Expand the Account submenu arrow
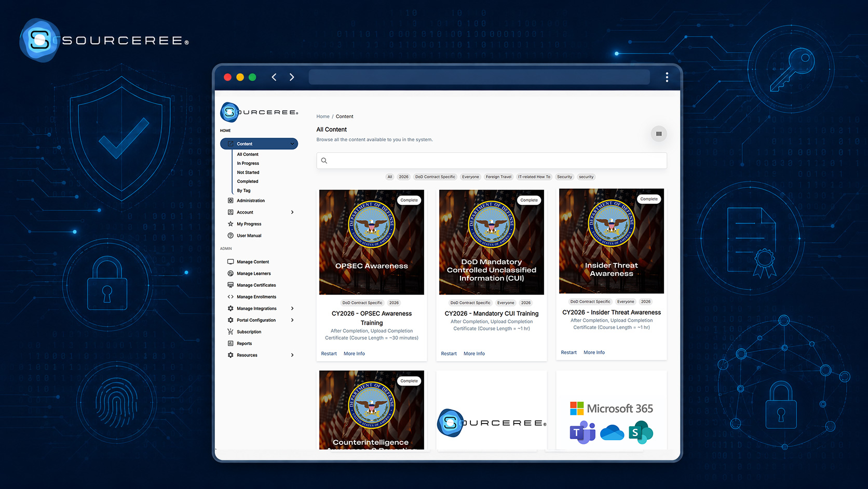 point(292,212)
